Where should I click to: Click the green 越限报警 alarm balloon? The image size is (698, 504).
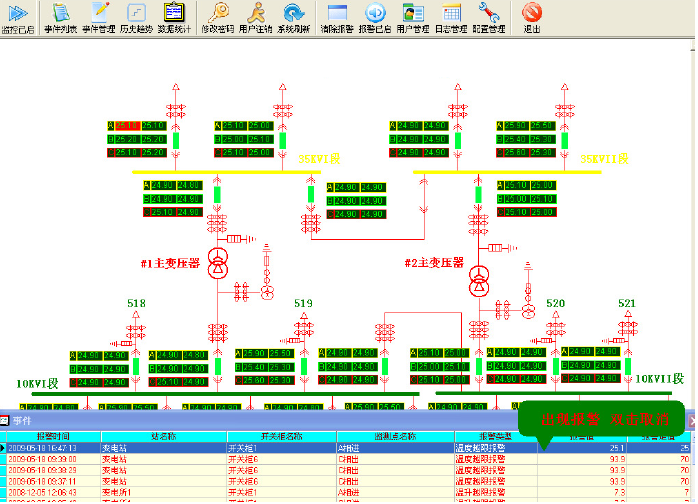[x=602, y=416]
